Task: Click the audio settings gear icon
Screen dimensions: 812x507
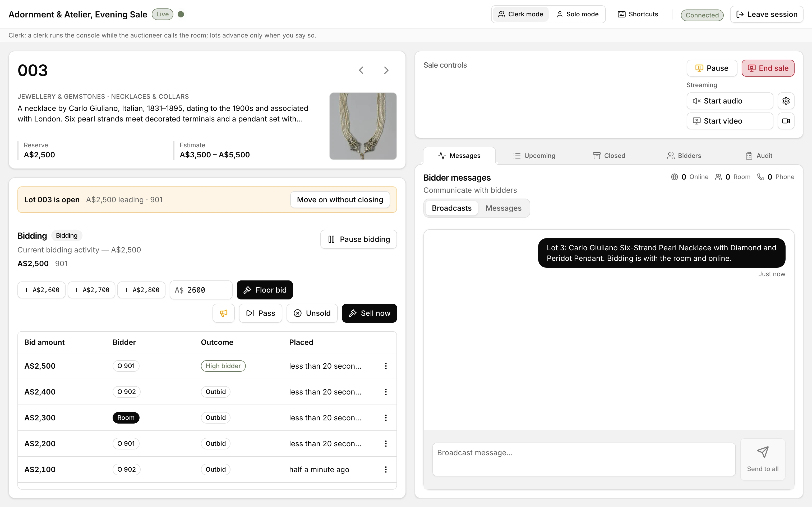Action: [786, 101]
